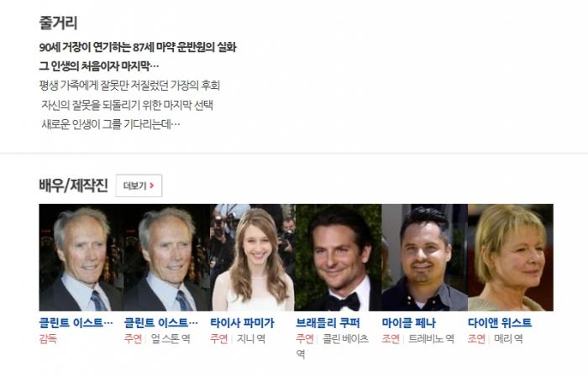Click the red arrow icon in 더보기
The height and width of the screenshot is (376, 588).
151,185
